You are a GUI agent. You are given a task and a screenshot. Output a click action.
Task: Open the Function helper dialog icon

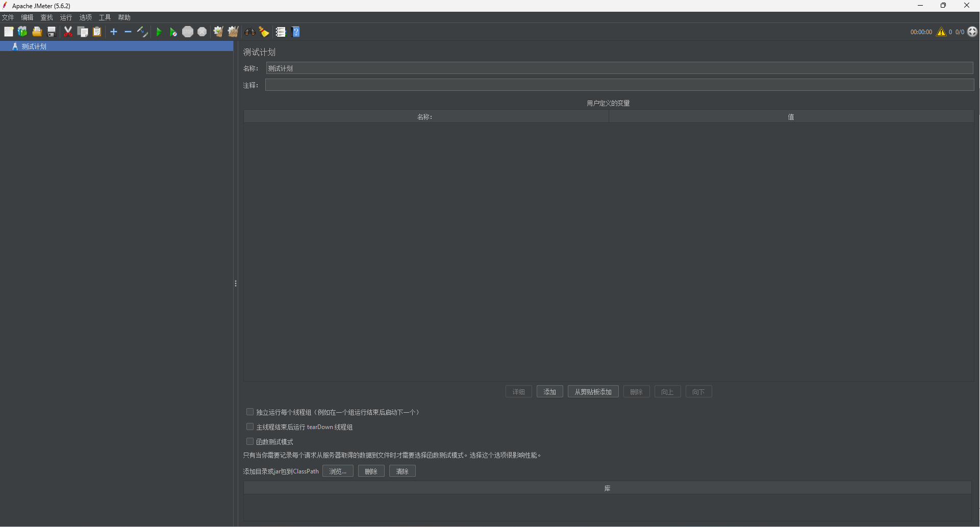point(281,32)
